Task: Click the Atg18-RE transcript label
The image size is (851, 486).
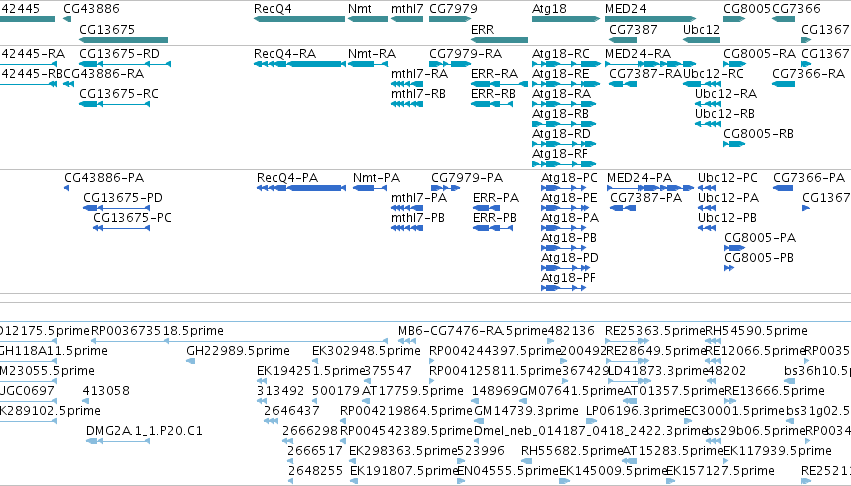Action: point(561,74)
